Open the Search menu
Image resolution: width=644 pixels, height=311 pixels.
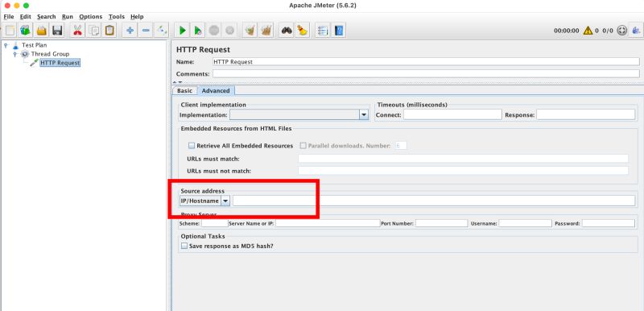pyautogui.click(x=47, y=17)
